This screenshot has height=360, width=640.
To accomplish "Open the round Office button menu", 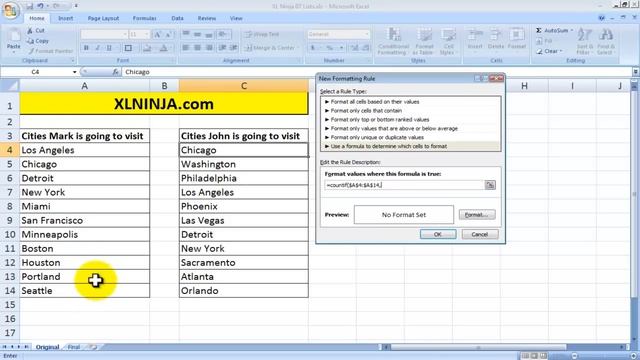I will tap(10, 10).
